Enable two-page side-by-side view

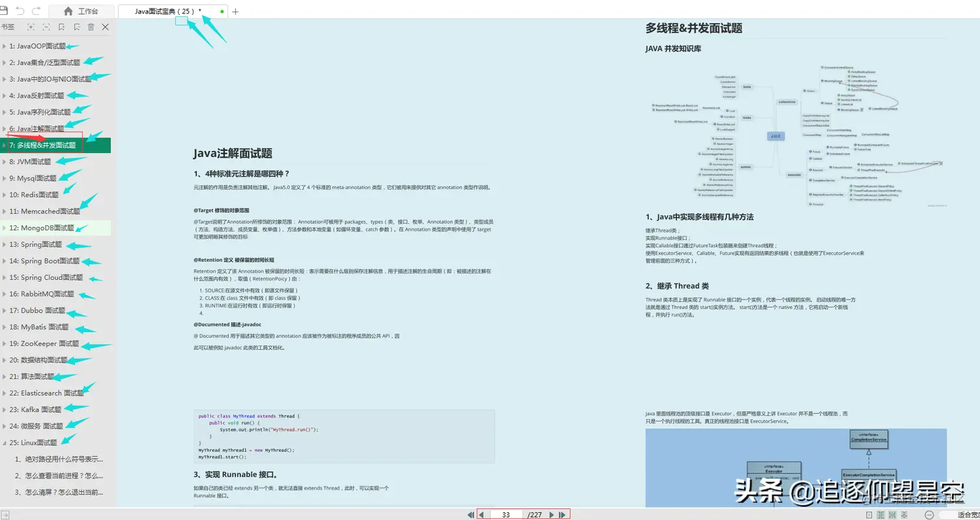[x=881, y=514]
